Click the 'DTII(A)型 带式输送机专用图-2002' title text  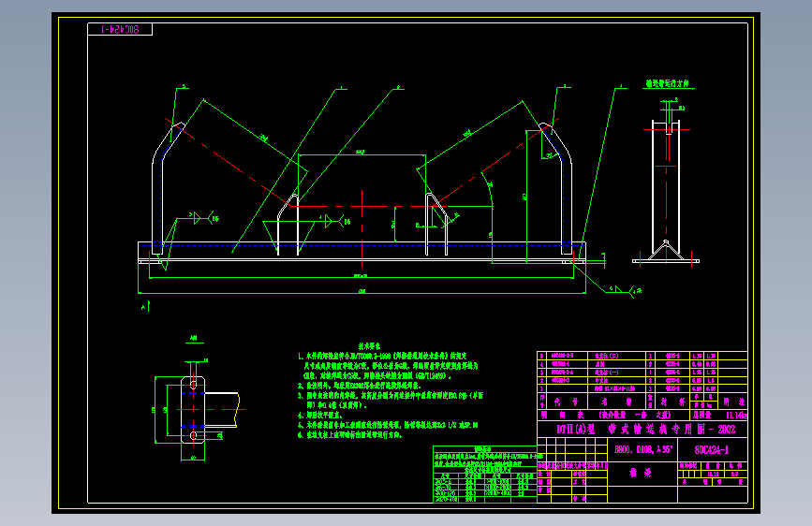pyautogui.click(x=645, y=430)
